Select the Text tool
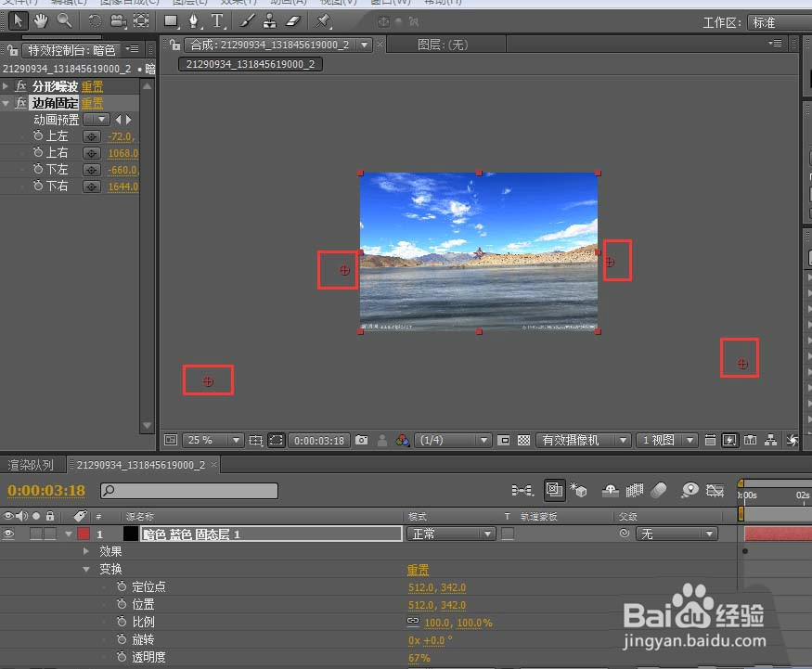Image resolution: width=812 pixels, height=669 pixels. pyautogui.click(x=217, y=20)
